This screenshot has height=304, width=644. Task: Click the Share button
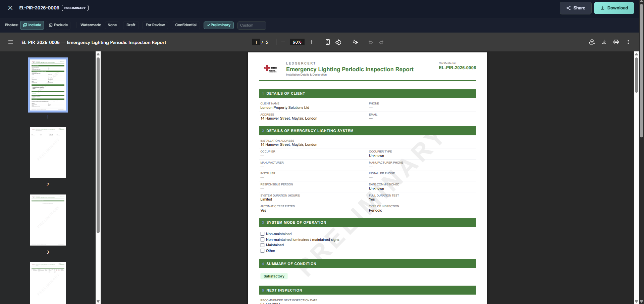tap(575, 8)
